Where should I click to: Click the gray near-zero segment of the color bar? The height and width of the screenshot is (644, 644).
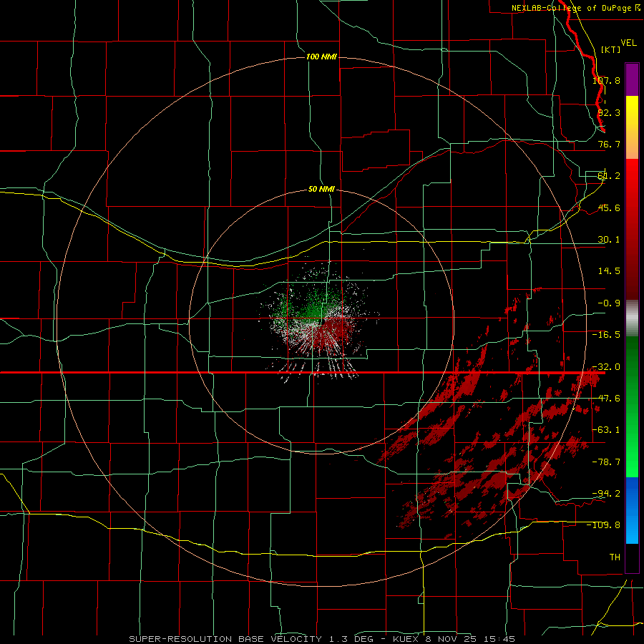632,318
